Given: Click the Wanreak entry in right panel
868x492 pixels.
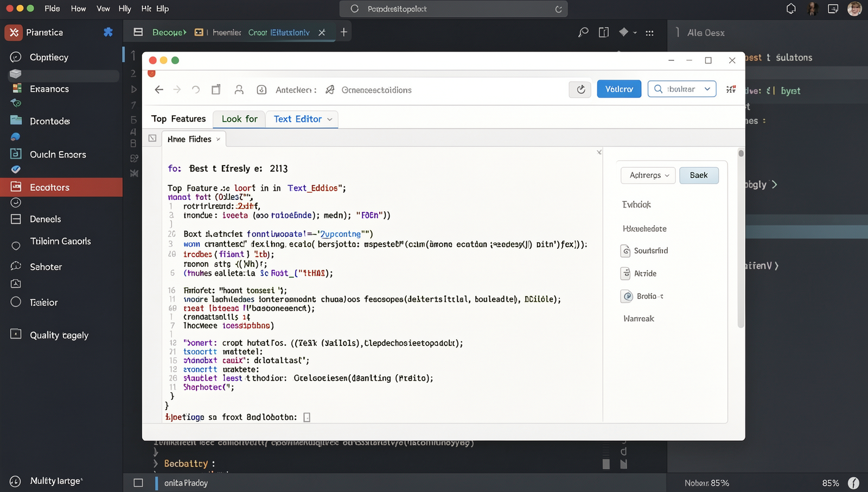Looking at the screenshot, I should click(639, 319).
